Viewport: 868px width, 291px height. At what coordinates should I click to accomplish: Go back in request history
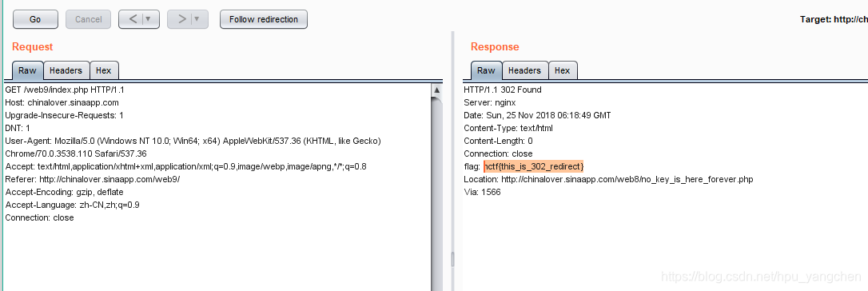pos(133,19)
